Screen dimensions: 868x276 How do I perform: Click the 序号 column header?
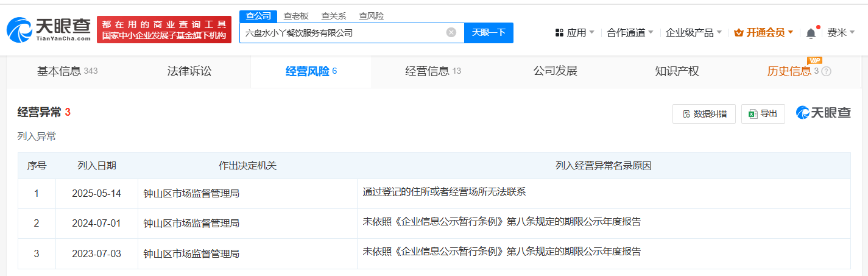point(37,166)
